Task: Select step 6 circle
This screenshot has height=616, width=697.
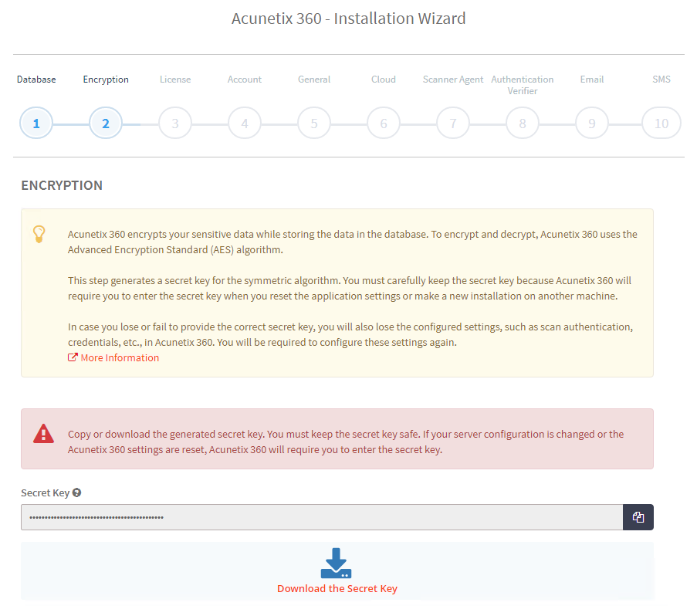Action: tap(384, 123)
